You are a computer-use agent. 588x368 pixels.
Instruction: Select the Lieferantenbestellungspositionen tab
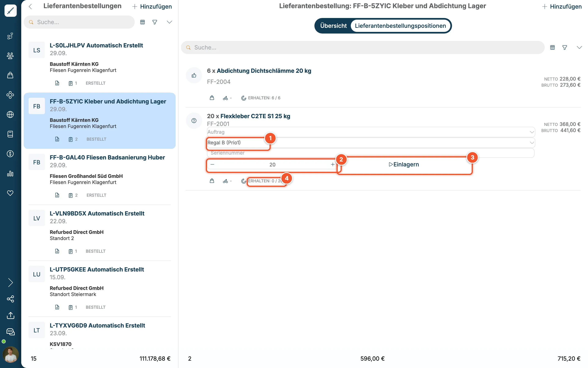pos(400,26)
